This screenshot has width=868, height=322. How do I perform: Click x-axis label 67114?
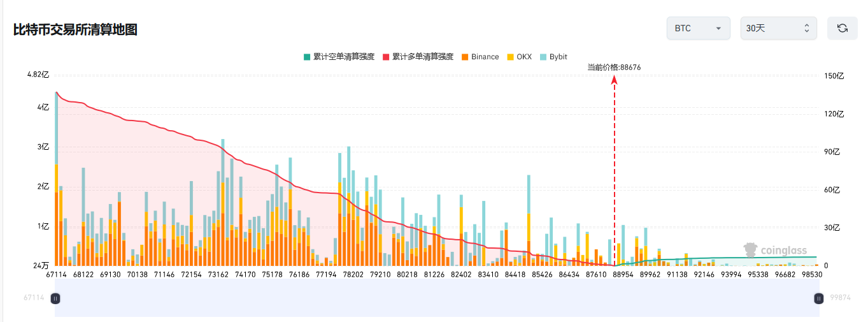click(x=56, y=275)
